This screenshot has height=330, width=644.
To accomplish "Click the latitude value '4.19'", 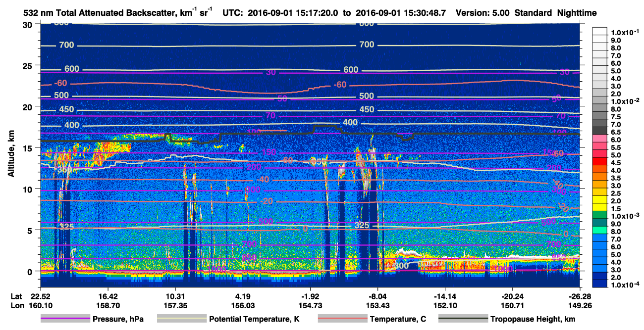I will [x=243, y=297].
